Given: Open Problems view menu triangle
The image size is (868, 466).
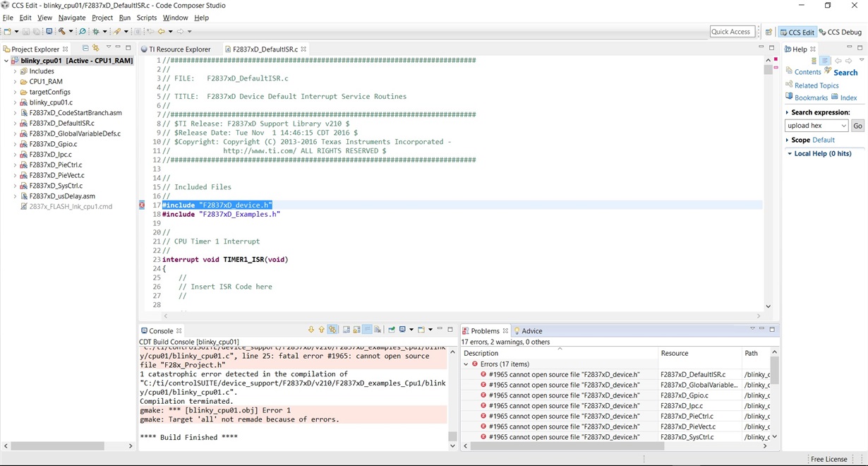Looking at the screenshot, I should pos(752,329).
